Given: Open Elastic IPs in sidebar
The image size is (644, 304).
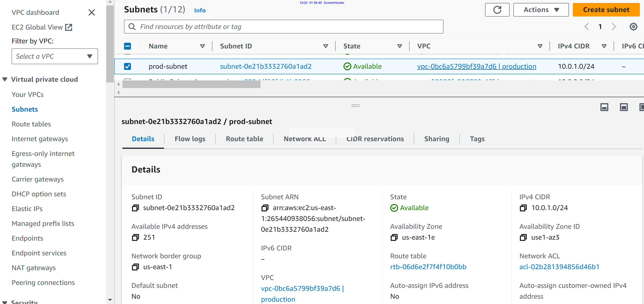Looking at the screenshot, I should click(x=27, y=209).
